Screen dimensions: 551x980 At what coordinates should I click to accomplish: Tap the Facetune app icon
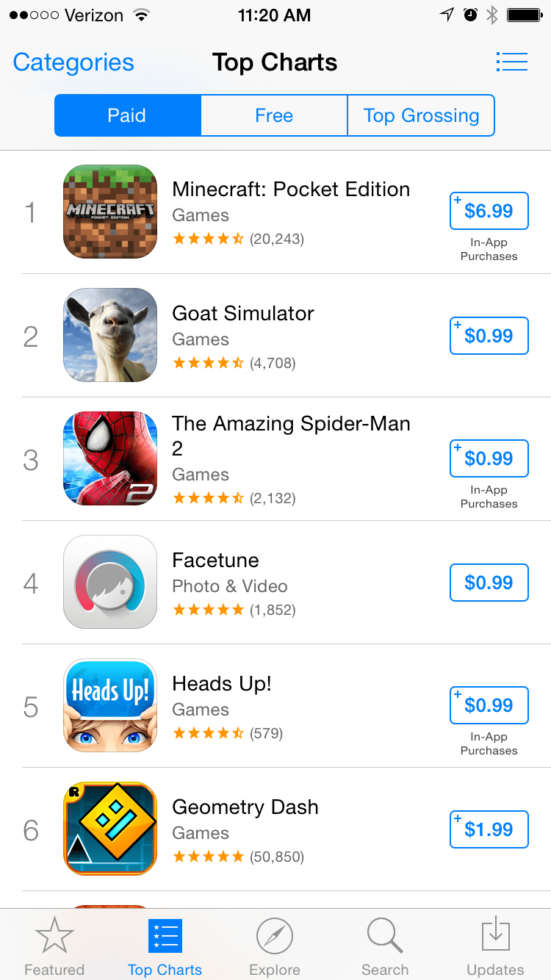coord(110,582)
